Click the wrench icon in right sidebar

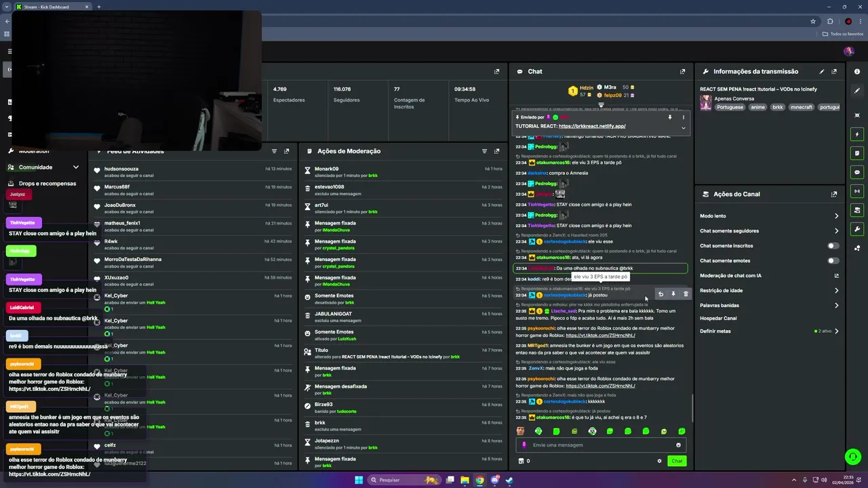857,229
